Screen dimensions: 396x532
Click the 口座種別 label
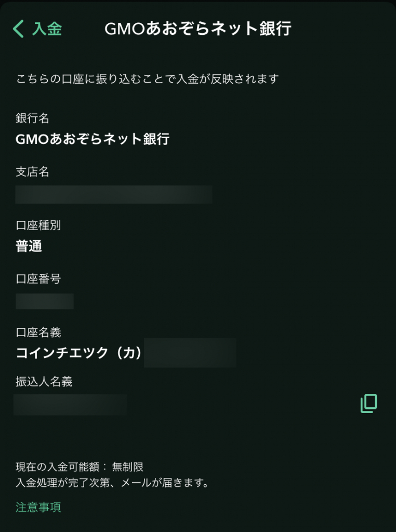[x=38, y=225]
